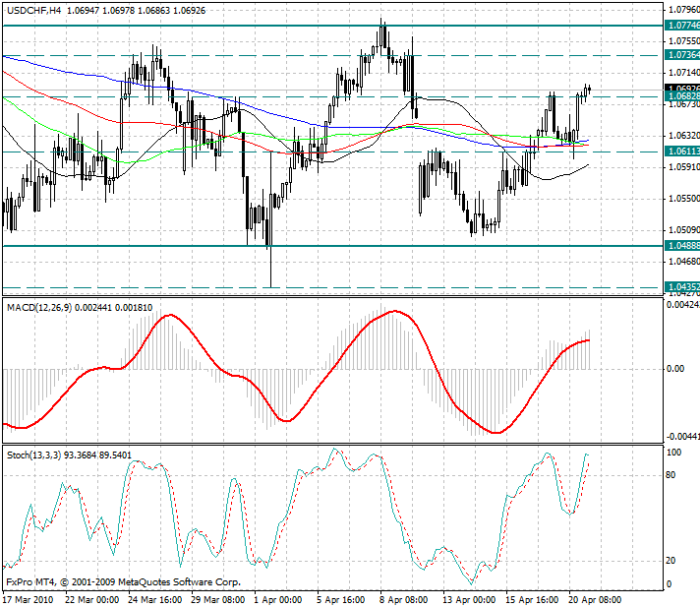Click the 17 Mar 2010 date label
700x607 pixels.
(x=29, y=599)
